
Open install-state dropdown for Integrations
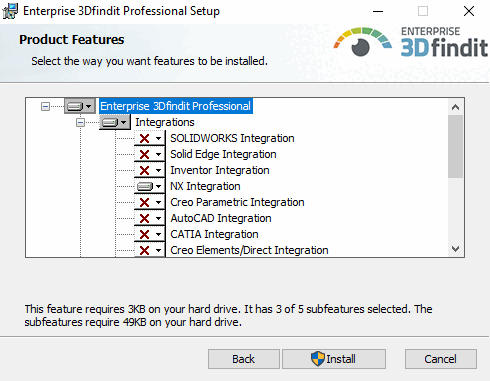point(115,122)
